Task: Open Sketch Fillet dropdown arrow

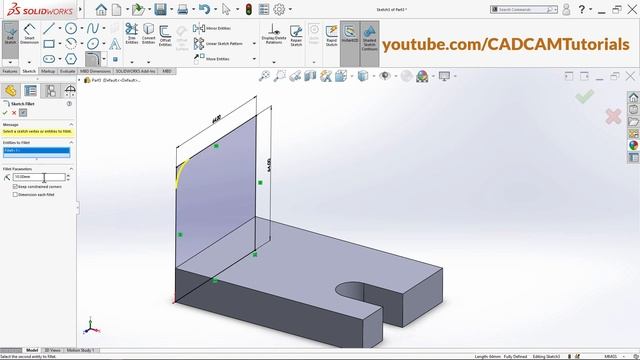Action: coord(104,59)
